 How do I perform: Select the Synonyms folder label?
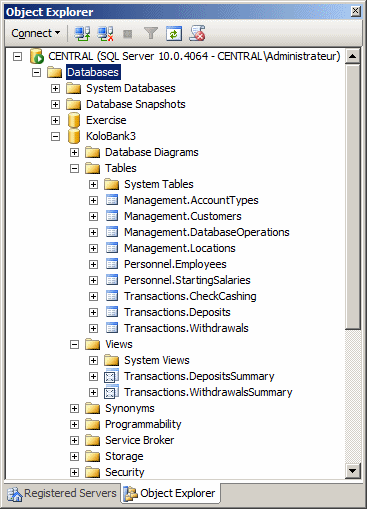click(x=130, y=408)
